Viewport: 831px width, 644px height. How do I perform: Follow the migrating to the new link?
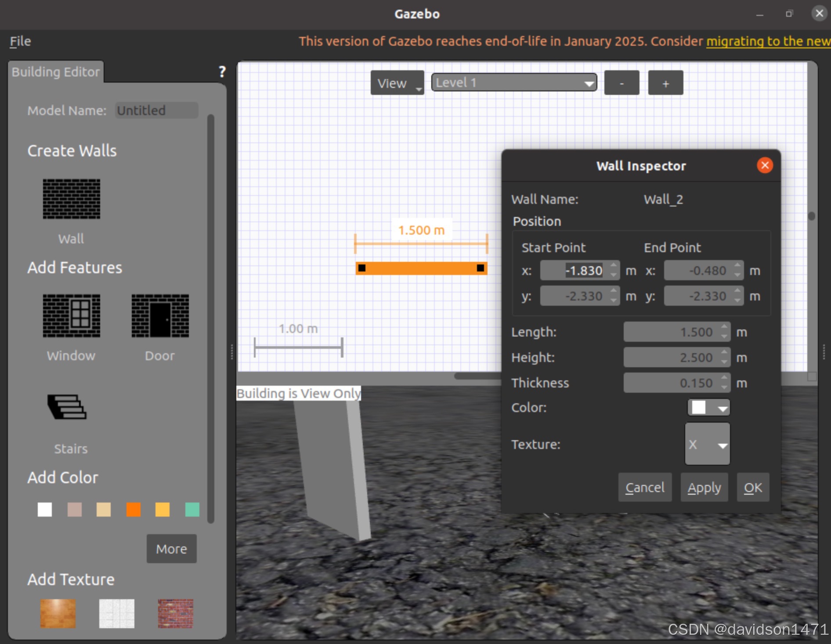tap(768, 41)
